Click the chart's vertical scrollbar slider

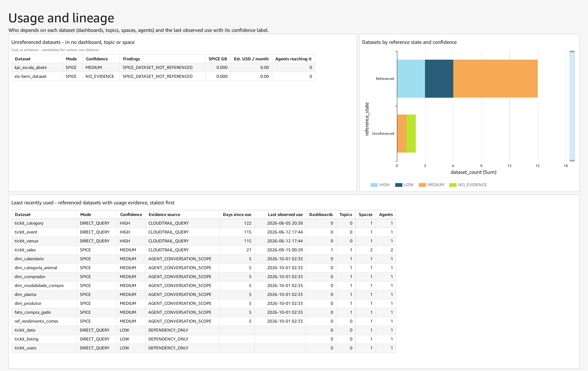(572, 106)
